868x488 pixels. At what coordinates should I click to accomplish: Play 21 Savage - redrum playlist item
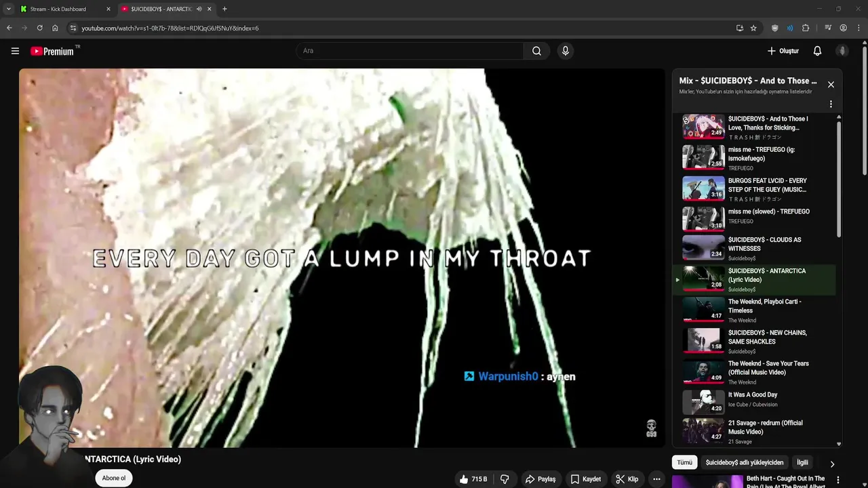click(754, 431)
